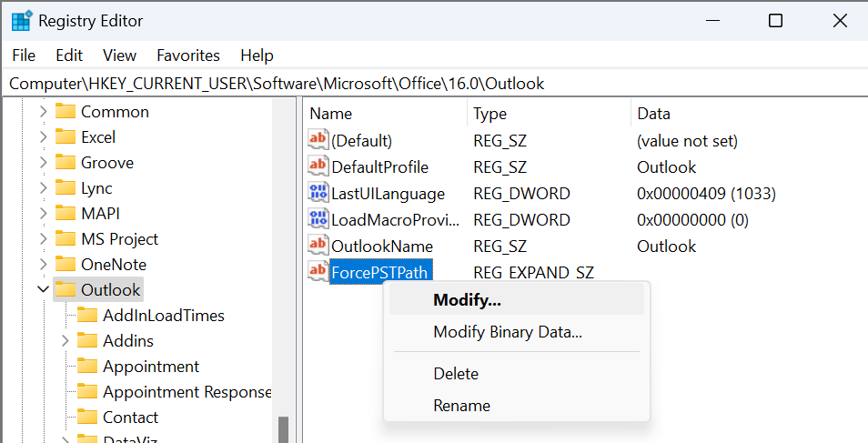Click the tree pane vertical scrollbar thumb
The height and width of the screenshot is (443, 868).
point(284,429)
